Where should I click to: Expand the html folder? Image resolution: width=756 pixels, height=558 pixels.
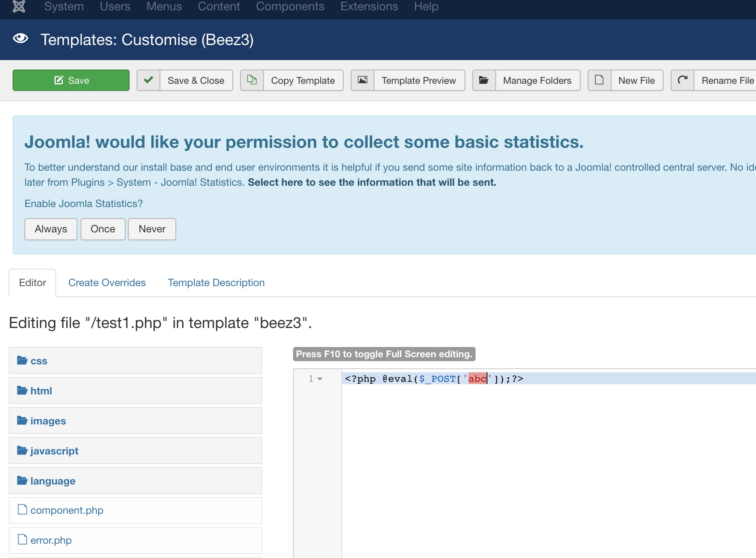[x=135, y=390]
